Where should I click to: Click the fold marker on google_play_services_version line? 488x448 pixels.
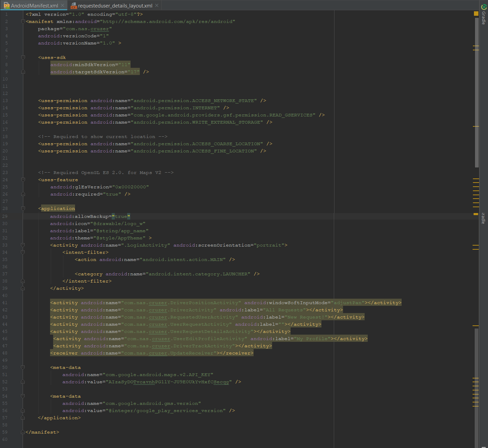point(23,410)
